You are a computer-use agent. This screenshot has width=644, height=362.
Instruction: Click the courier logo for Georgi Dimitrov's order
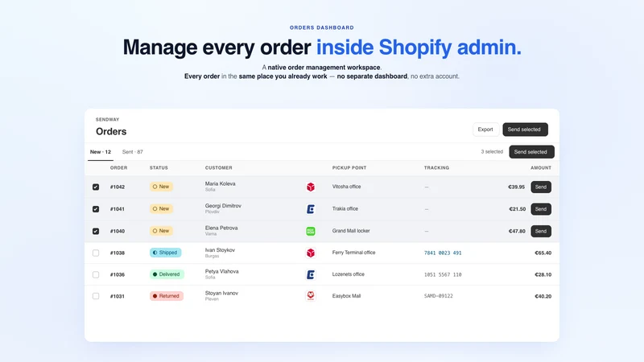pos(311,209)
